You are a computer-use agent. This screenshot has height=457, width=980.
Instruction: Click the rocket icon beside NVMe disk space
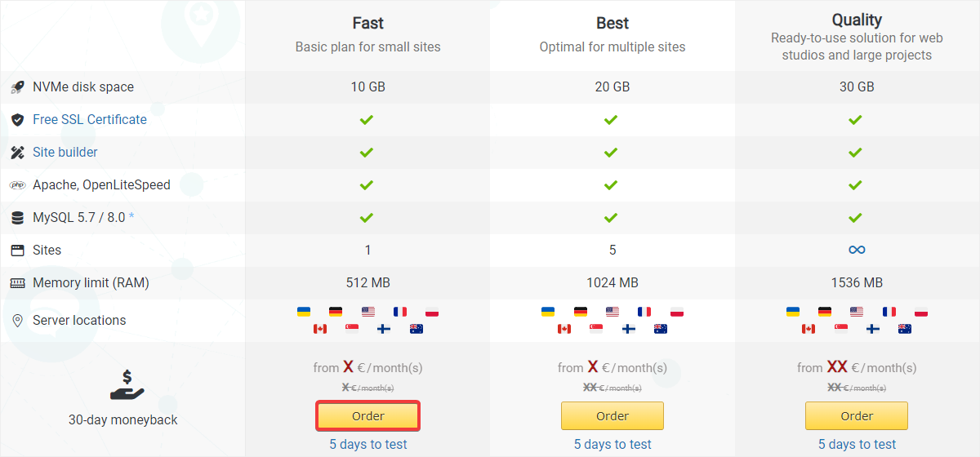coord(17,87)
